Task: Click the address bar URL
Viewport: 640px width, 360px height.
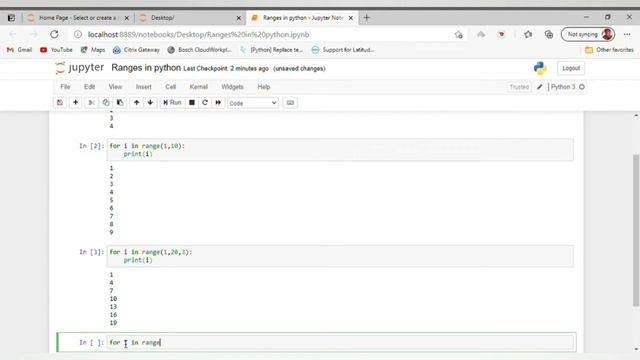Action: pyautogui.click(x=198, y=35)
